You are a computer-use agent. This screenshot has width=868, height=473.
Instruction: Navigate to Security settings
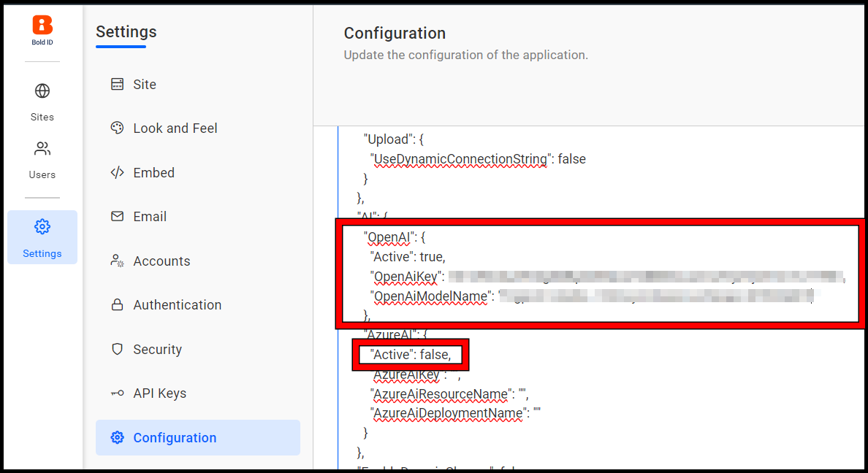158,349
